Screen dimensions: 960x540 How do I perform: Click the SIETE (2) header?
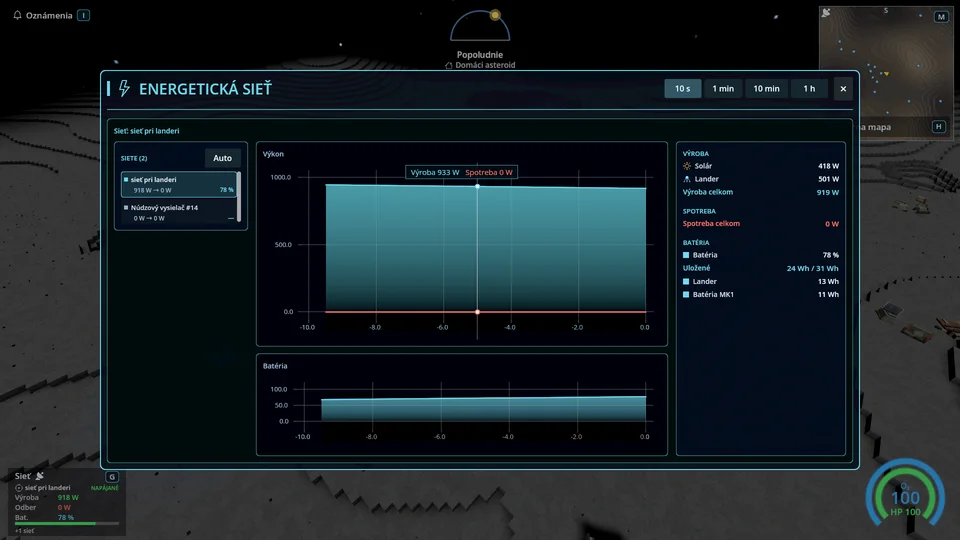click(x=134, y=158)
